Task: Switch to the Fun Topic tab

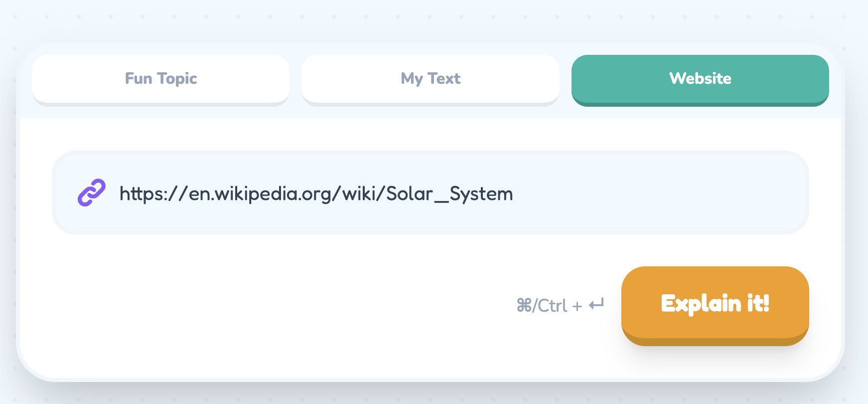Action: point(160,79)
